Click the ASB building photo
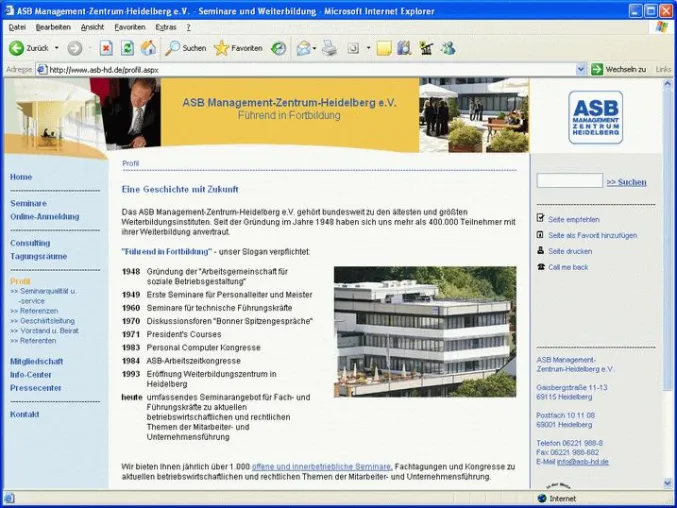Image resolution: width=677 pixels, height=508 pixels. click(425, 331)
